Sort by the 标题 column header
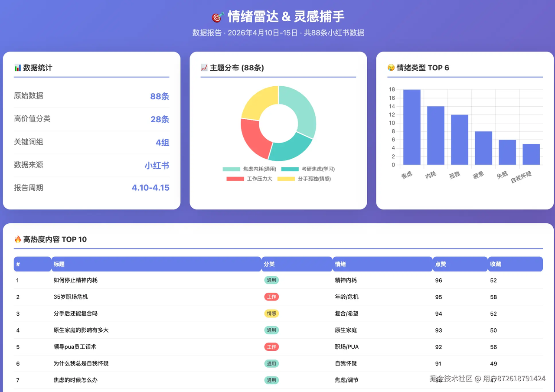Image resolution: width=555 pixels, height=392 pixels. [x=156, y=264]
